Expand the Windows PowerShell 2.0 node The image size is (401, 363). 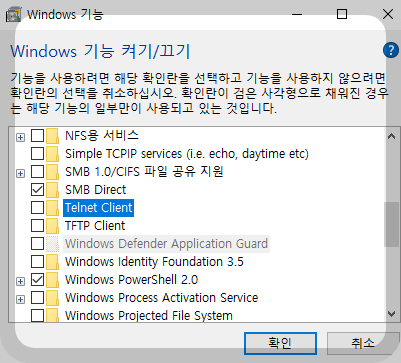tap(20, 281)
